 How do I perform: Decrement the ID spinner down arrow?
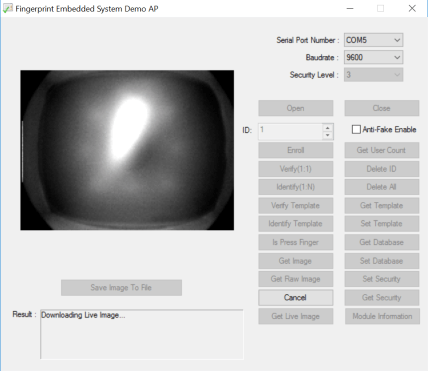[328, 135]
